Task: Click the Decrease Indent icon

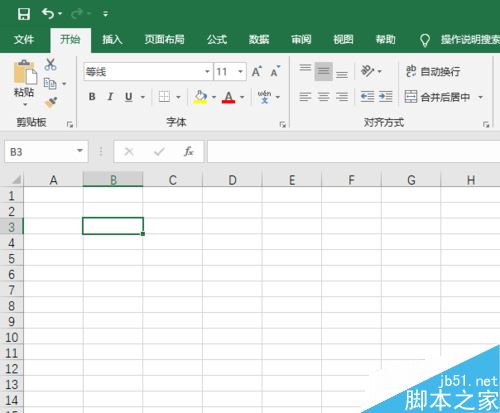Action: tap(367, 97)
